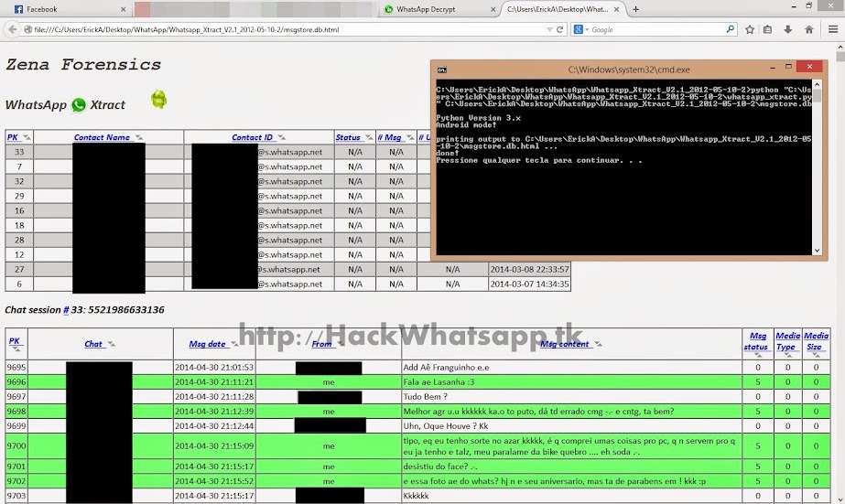The width and height of the screenshot is (845, 504).
Task: Click the green Android robot icon
Action: point(158,99)
